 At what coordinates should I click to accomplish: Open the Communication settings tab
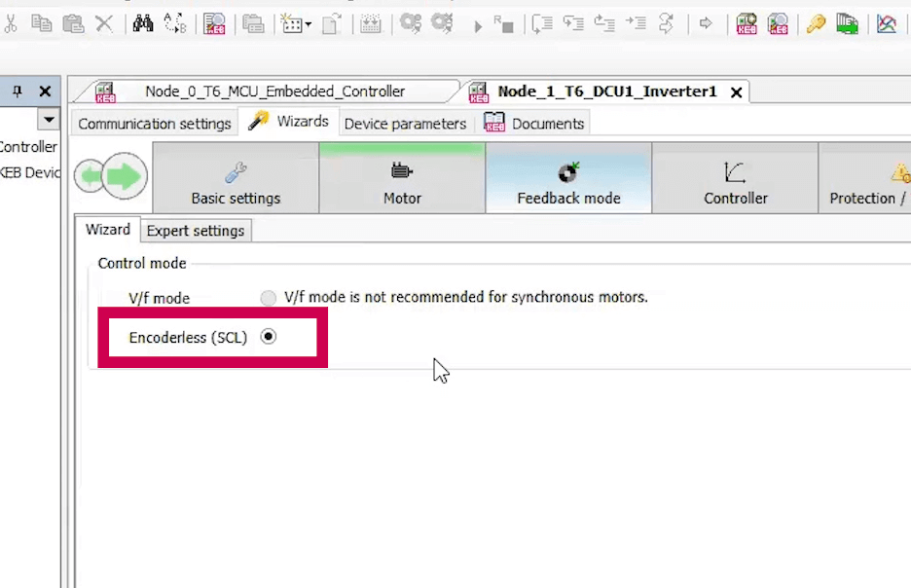155,124
